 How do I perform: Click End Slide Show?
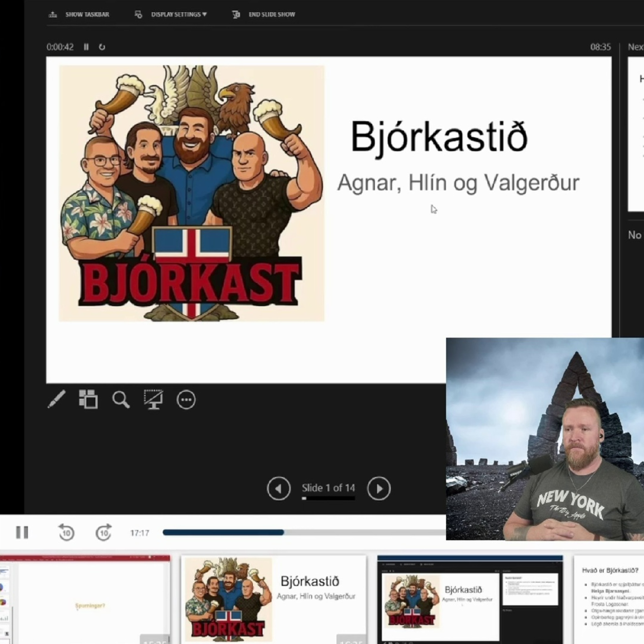click(x=264, y=14)
